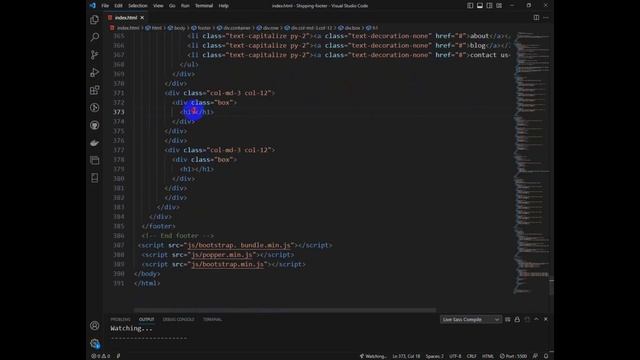Open the Run and Debug view

pyautogui.click(x=95, y=72)
